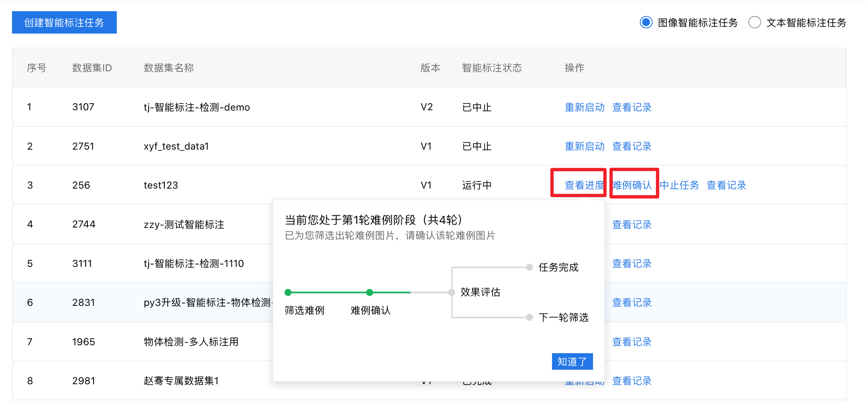Click the 效果评估 step node
The width and height of the screenshot is (868, 402).
[451, 293]
